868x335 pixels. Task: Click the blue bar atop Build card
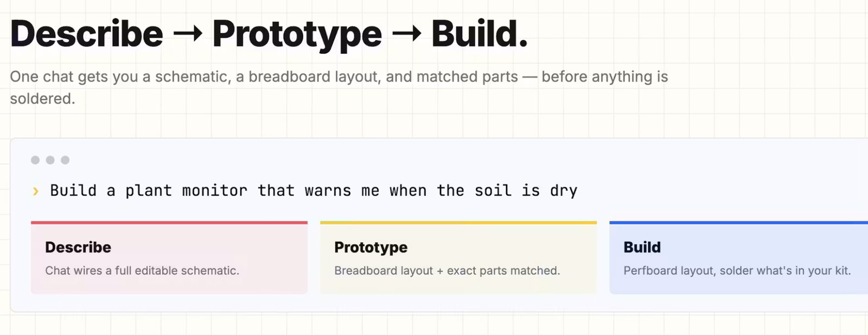pyautogui.click(x=738, y=223)
